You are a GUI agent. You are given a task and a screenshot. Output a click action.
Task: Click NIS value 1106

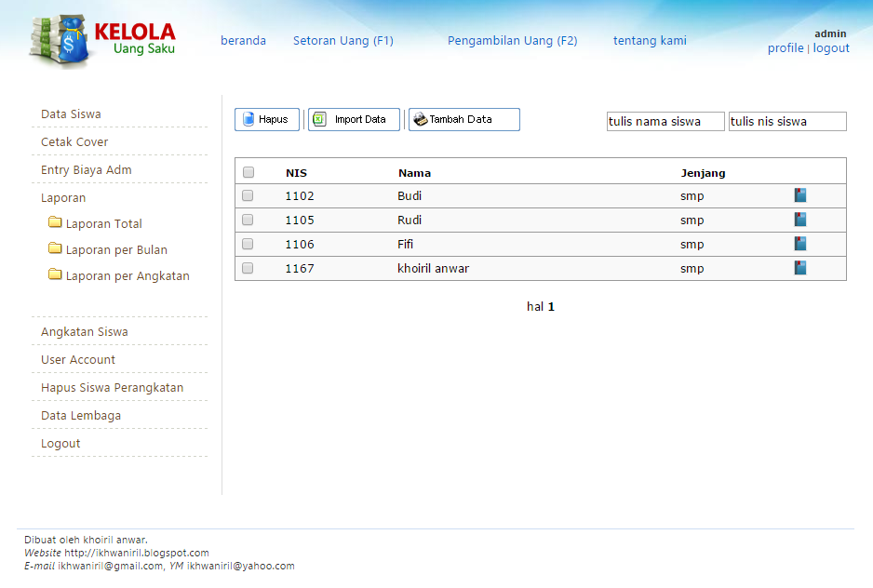[300, 245]
